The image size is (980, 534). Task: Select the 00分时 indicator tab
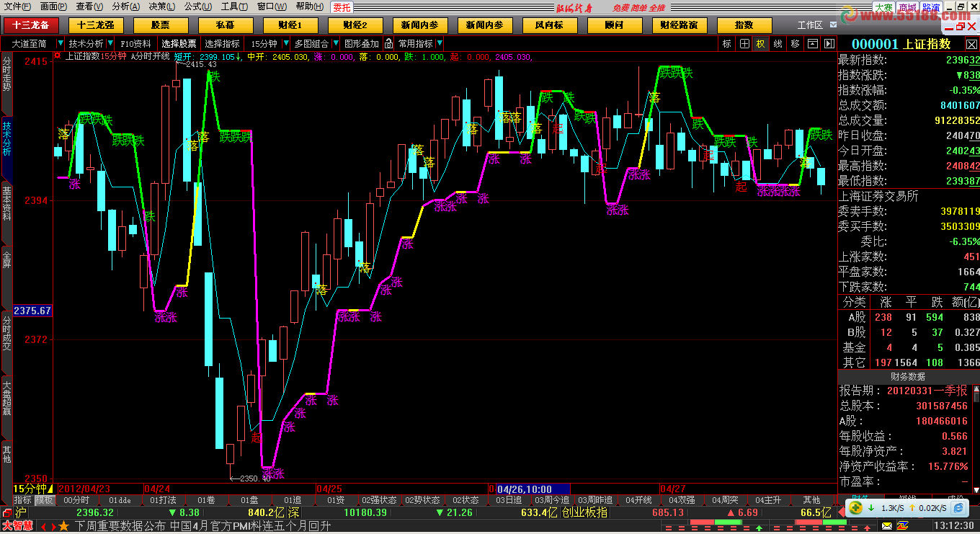tap(76, 500)
